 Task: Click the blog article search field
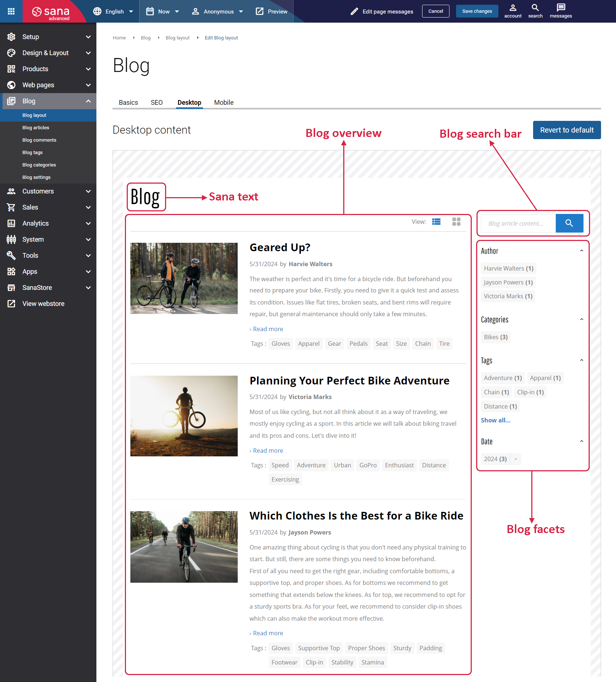tap(518, 223)
